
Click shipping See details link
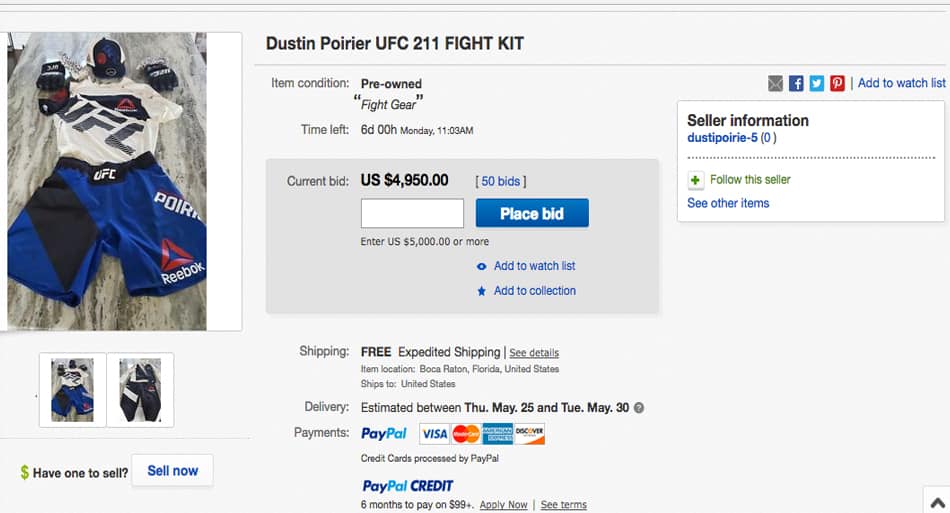click(534, 353)
